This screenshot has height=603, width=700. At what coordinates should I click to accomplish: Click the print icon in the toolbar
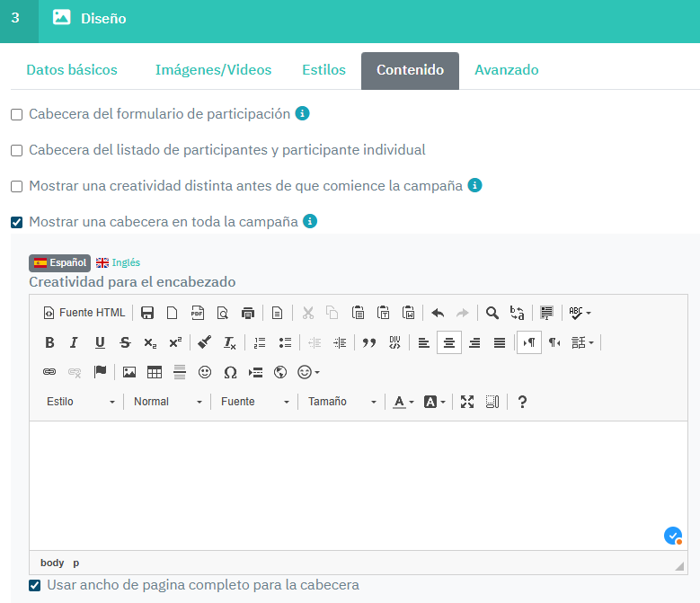click(x=247, y=313)
